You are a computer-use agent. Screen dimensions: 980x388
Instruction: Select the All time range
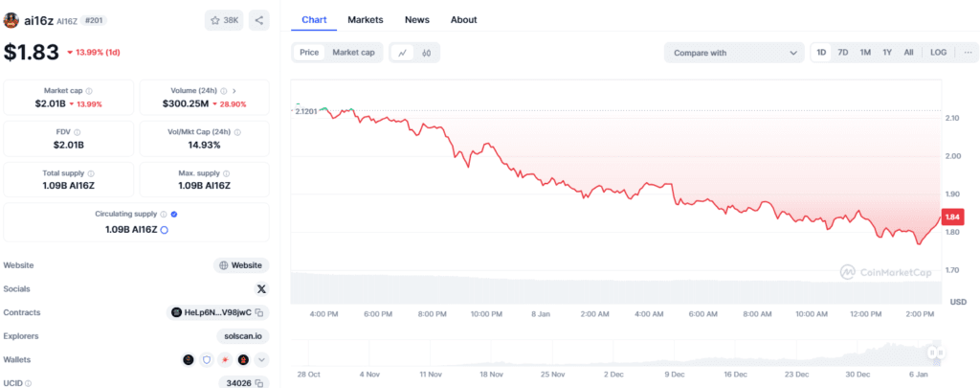tap(908, 53)
